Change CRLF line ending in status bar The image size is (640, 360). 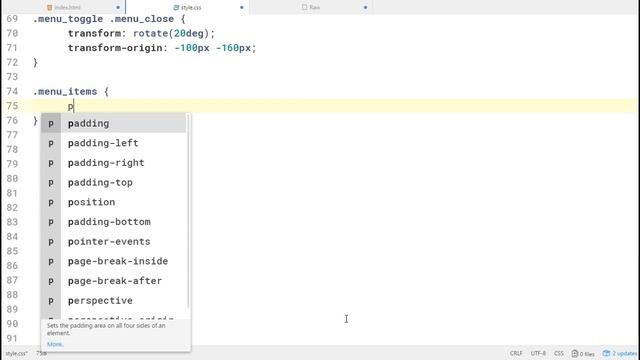pos(516,353)
